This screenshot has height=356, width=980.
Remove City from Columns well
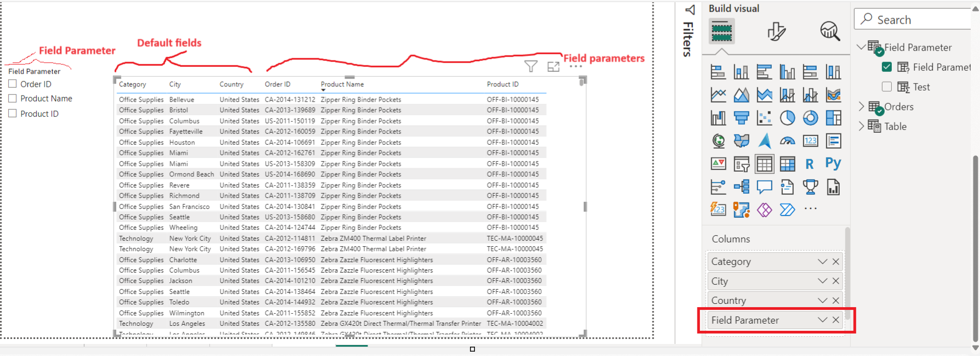click(836, 281)
